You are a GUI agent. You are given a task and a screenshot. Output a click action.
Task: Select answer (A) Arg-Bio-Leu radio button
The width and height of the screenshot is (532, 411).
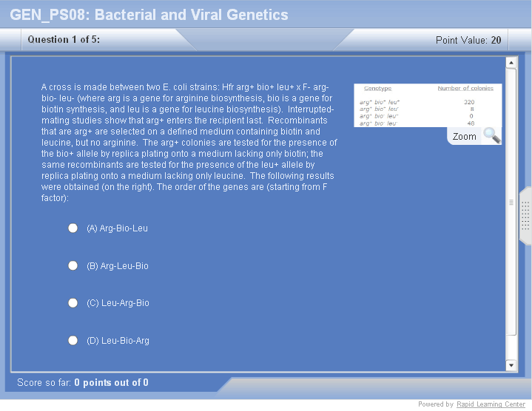pos(73,228)
